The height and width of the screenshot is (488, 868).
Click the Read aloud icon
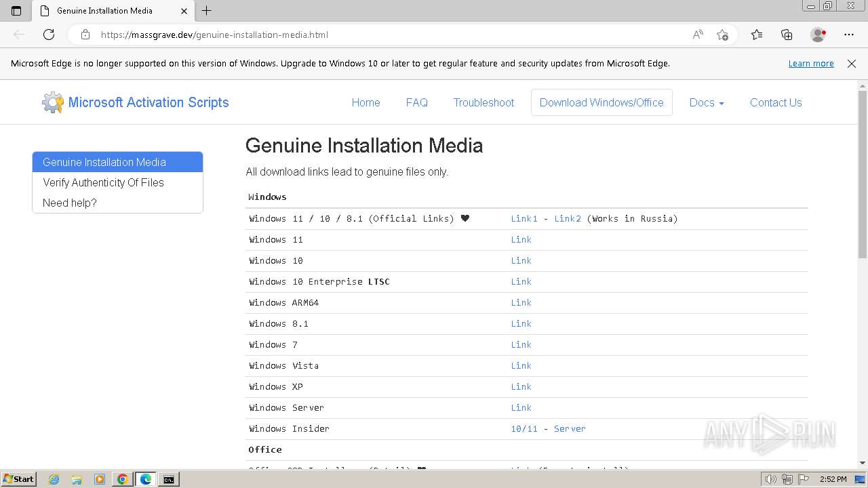pyautogui.click(x=698, y=35)
